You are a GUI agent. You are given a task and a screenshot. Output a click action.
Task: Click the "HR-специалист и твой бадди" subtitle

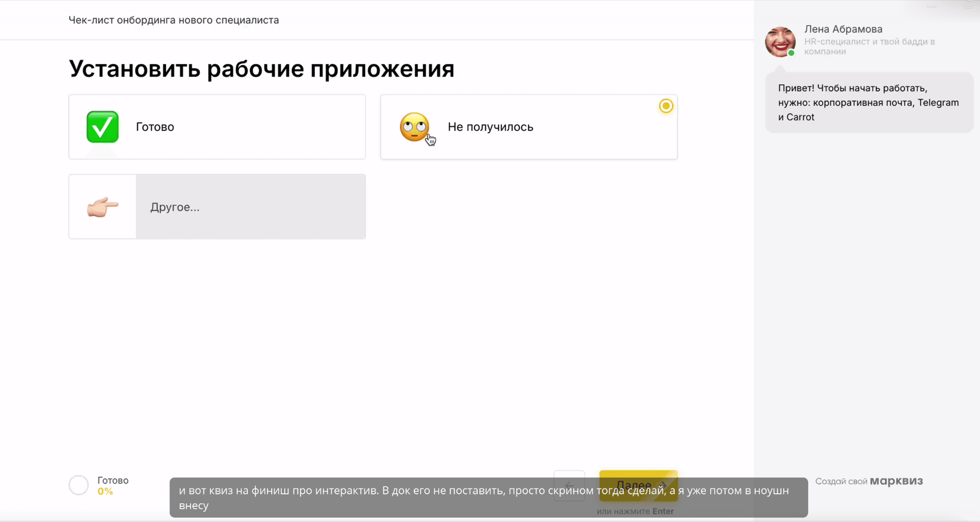(x=870, y=46)
